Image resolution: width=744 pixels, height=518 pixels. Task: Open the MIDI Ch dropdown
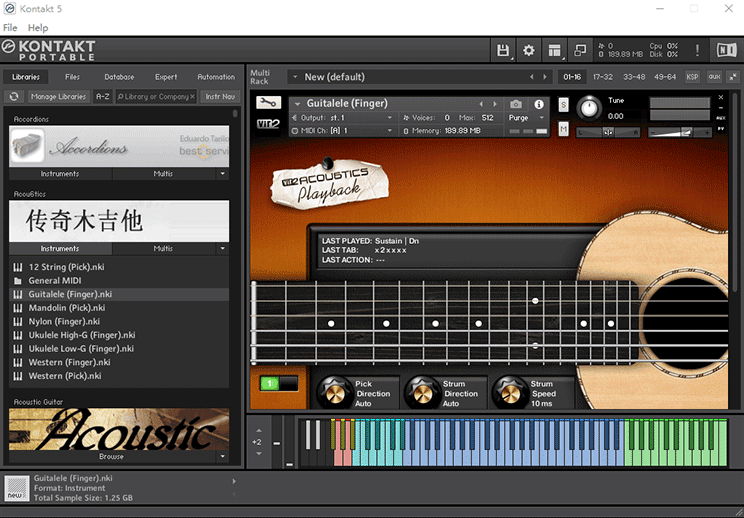(390, 130)
